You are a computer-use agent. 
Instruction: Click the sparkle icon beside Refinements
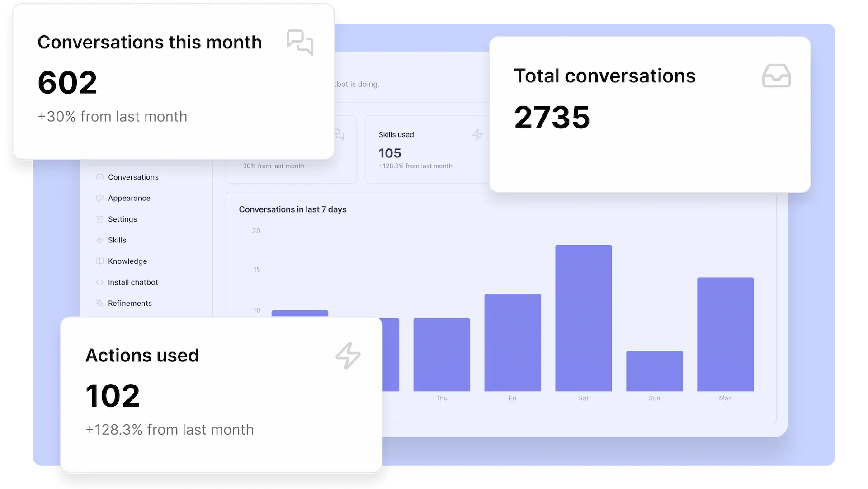click(99, 303)
